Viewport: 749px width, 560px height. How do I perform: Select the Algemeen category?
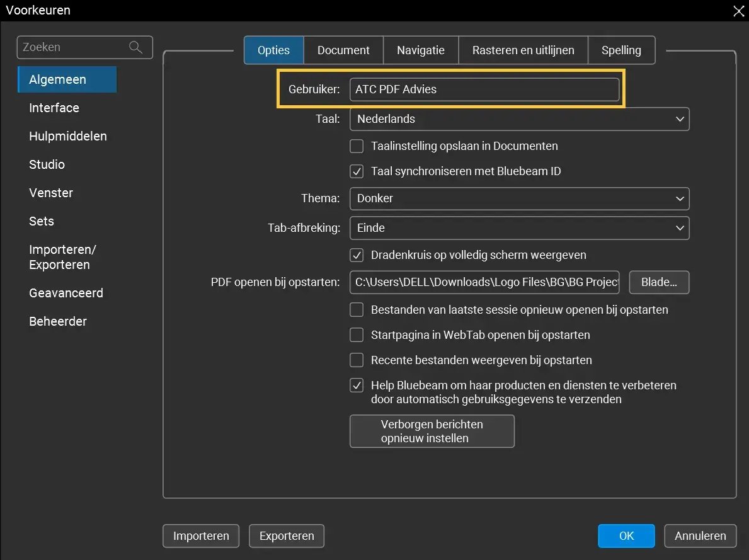pyautogui.click(x=67, y=79)
